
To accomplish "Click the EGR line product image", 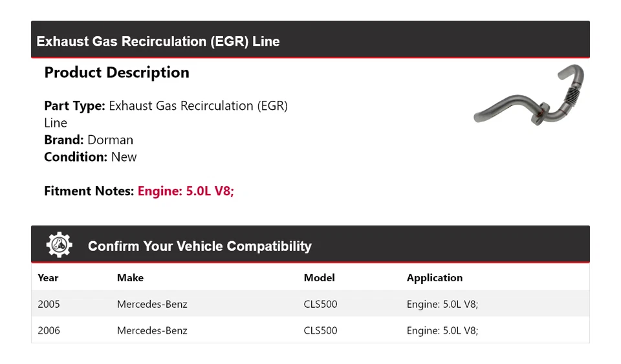I will coord(528,96).
